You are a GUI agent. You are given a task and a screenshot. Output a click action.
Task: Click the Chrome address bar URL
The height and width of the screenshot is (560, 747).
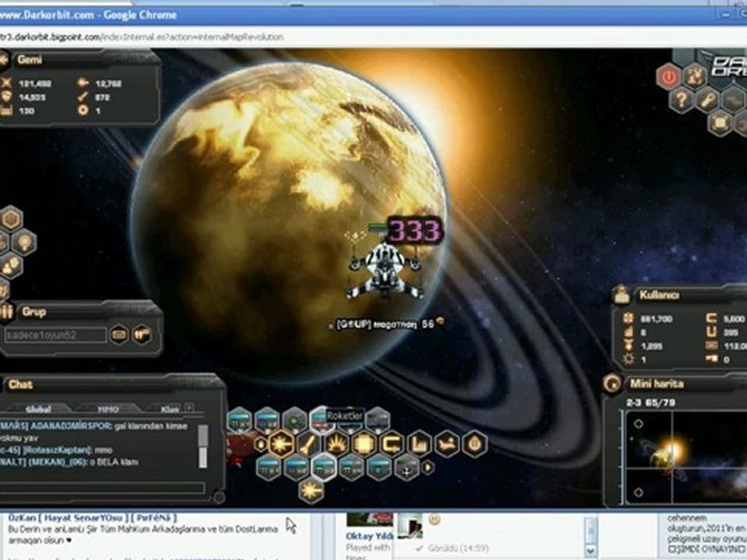[x=142, y=37]
